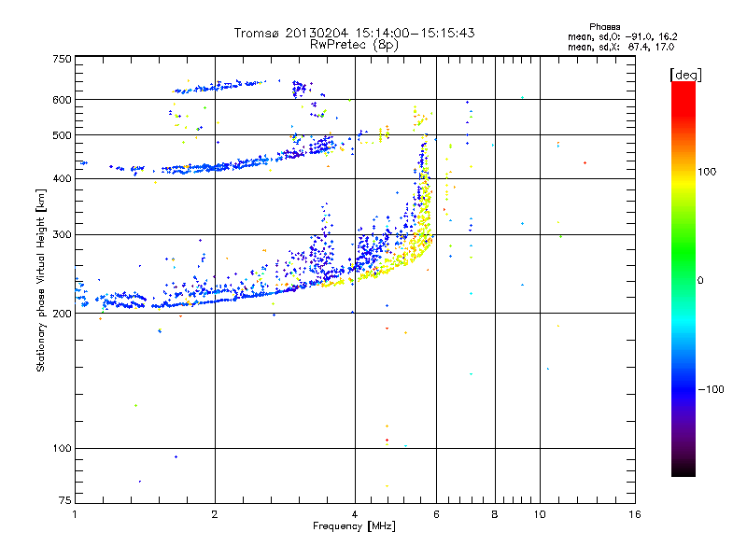Select the 'mean, sd,X: 87.4, 17.0' line
Image resolution: width=747 pixels, height=560 pixels.
621,47
